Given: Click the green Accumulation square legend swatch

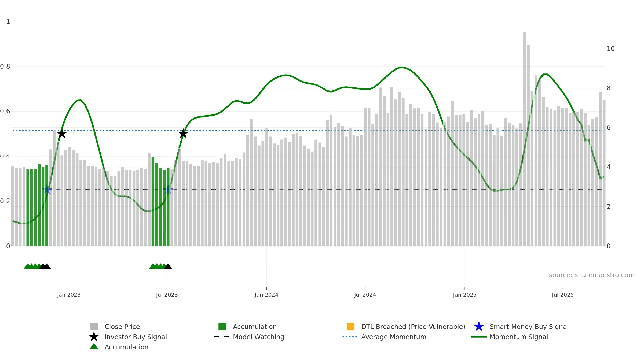Looking at the screenshot, I should (x=222, y=327).
